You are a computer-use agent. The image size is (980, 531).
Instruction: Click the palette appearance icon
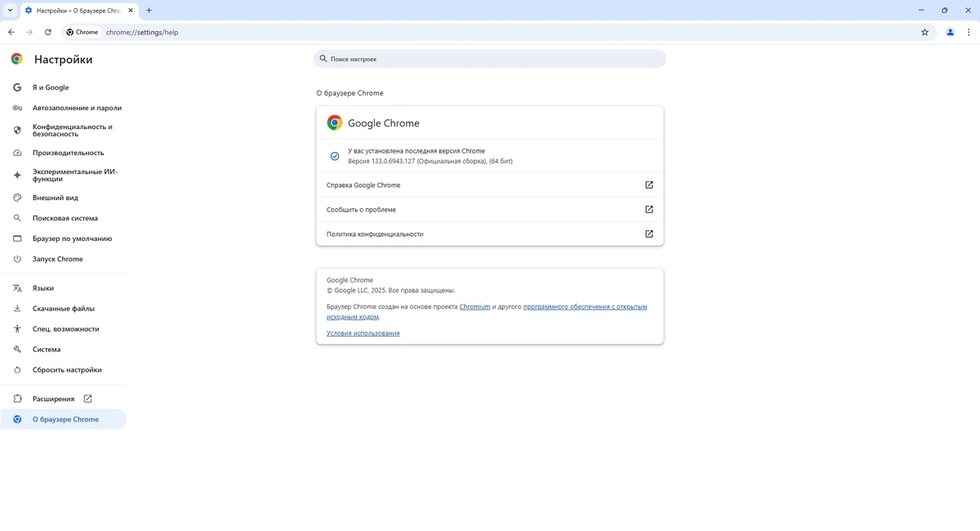[17, 198]
